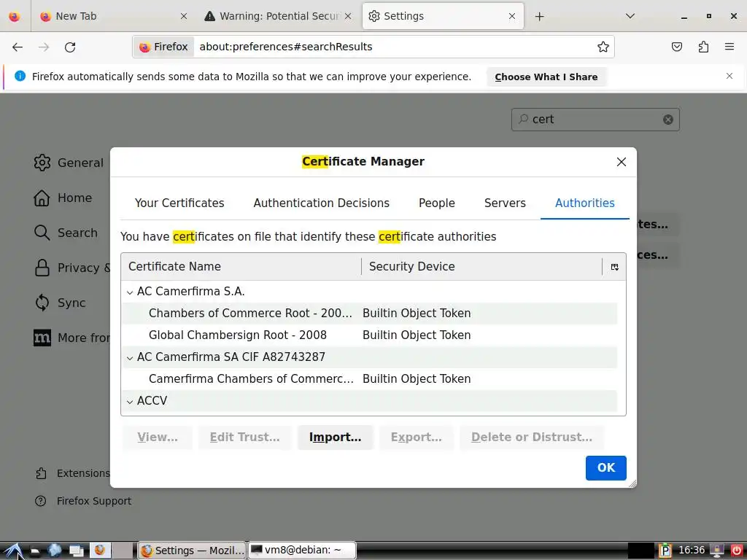This screenshot has height=560, width=747.
Task: Open the list all tabs chevron
Action: (x=630, y=16)
